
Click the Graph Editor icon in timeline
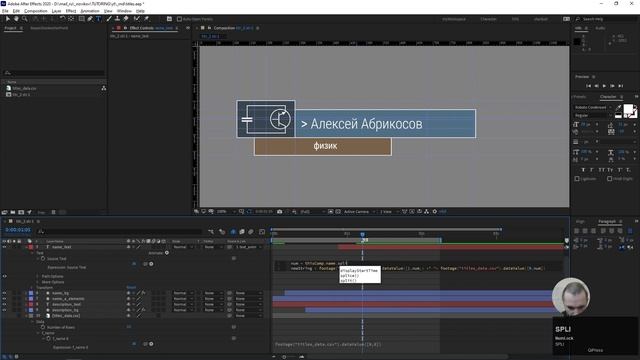coord(262,232)
